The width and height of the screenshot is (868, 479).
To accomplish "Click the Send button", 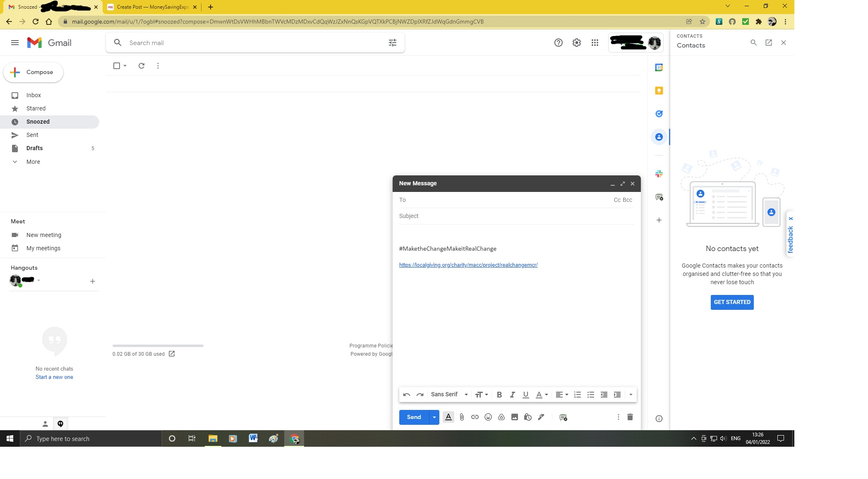I will point(414,417).
